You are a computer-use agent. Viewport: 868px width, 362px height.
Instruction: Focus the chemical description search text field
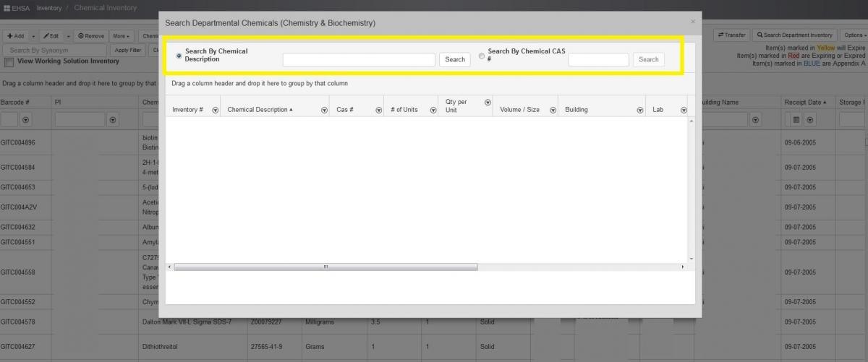coord(359,59)
